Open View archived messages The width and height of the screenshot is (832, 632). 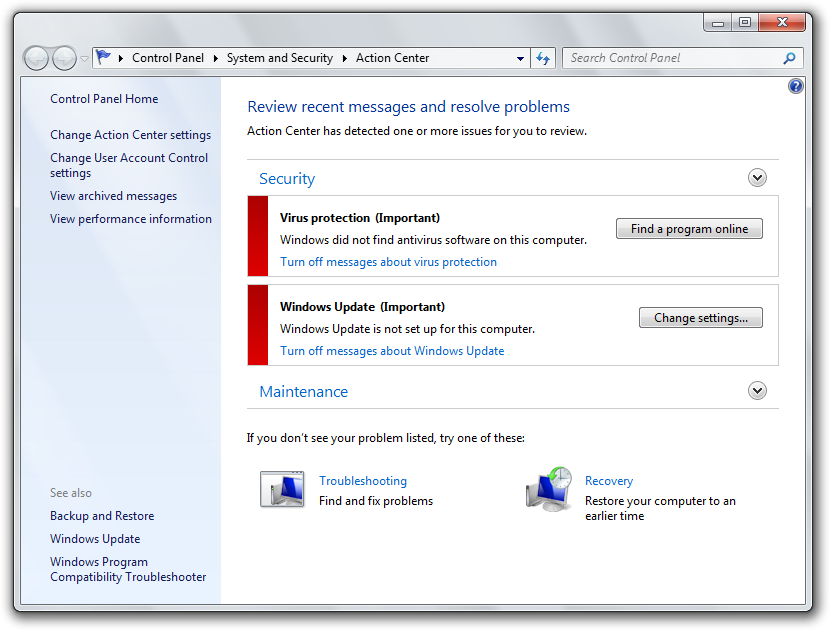(x=114, y=196)
